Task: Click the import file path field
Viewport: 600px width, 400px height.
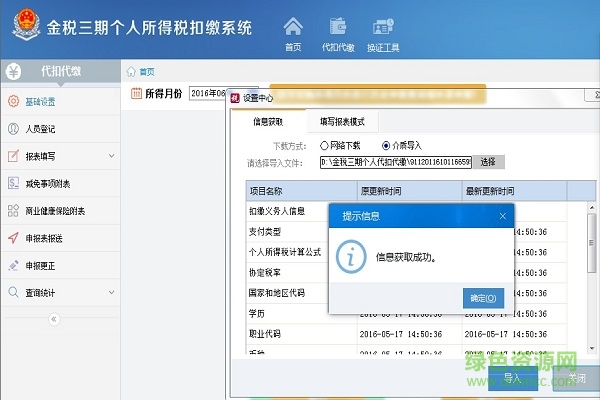Action: [x=394, y=161]
